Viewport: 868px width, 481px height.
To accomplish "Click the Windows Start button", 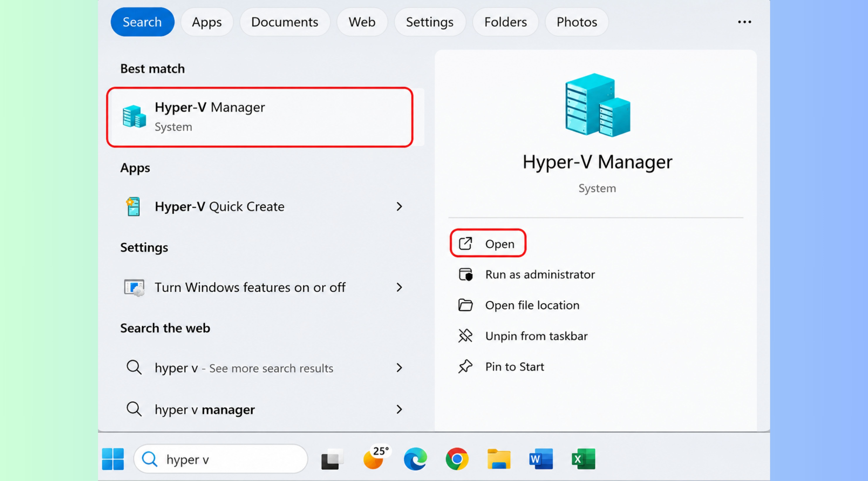I will tap(113, 459).
